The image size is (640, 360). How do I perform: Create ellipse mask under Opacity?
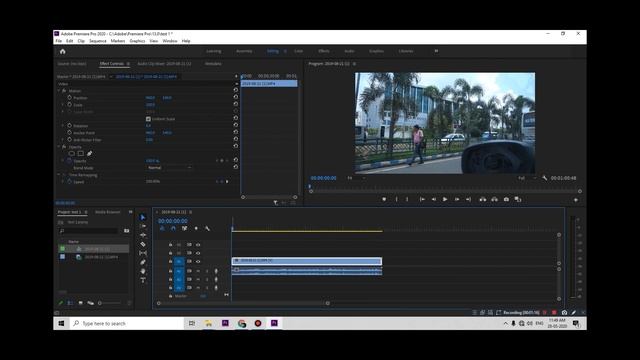click(x=72, y=153)
